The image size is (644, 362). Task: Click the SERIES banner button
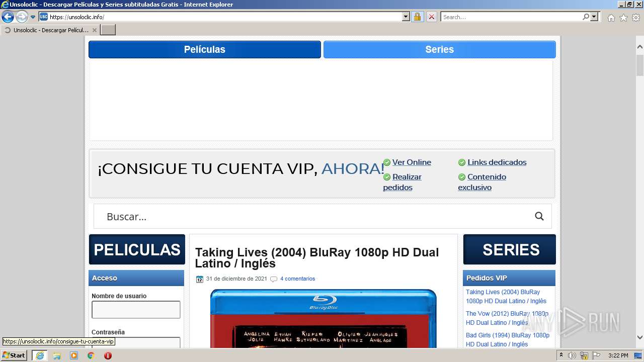click(510, 249)
